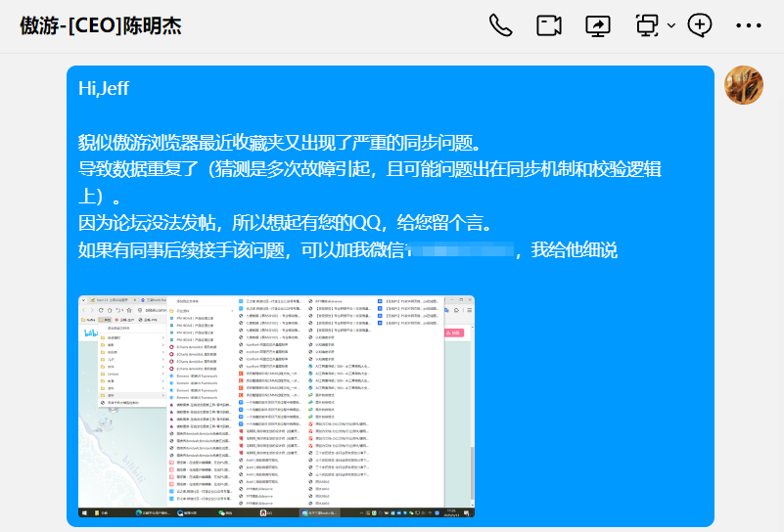The width and height of the screenshot is (784, 532).
Task: Expand the dropdown arrow next to remote control
Action: [x=671, y=25]
